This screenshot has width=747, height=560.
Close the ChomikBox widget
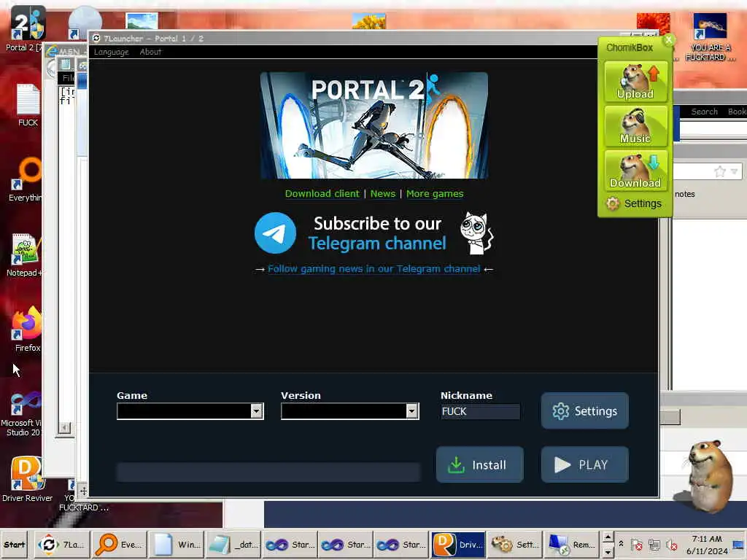[669, 40]
